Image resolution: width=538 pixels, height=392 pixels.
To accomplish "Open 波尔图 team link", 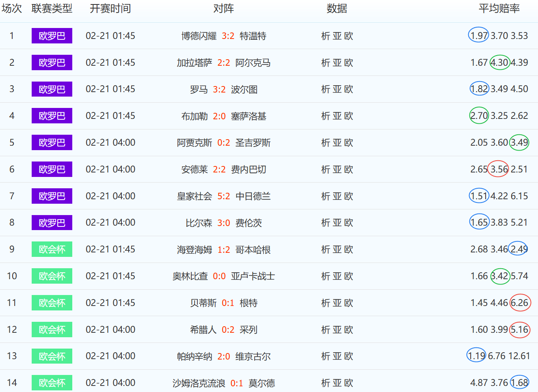I will [x=244, y=90].
